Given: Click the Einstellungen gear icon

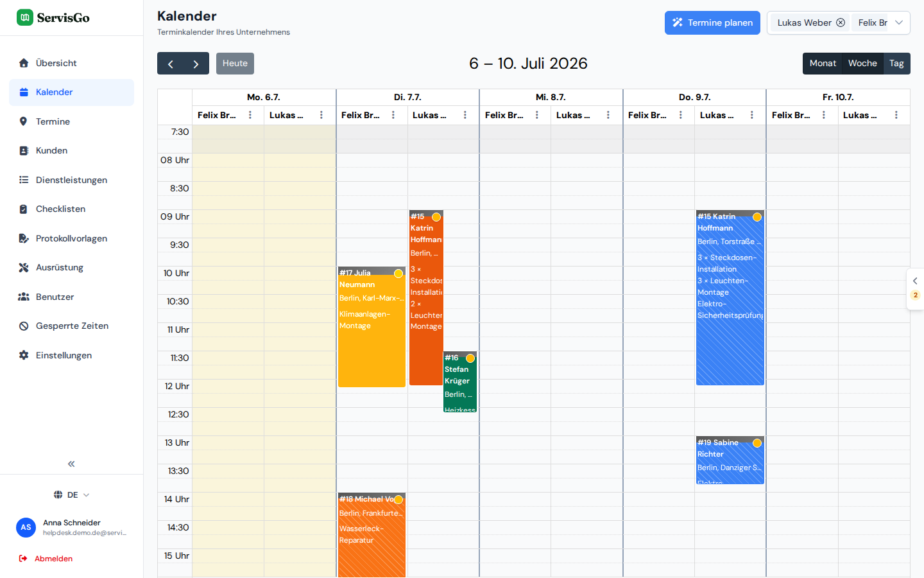Looking at the screenshot, I should point(24,355).
